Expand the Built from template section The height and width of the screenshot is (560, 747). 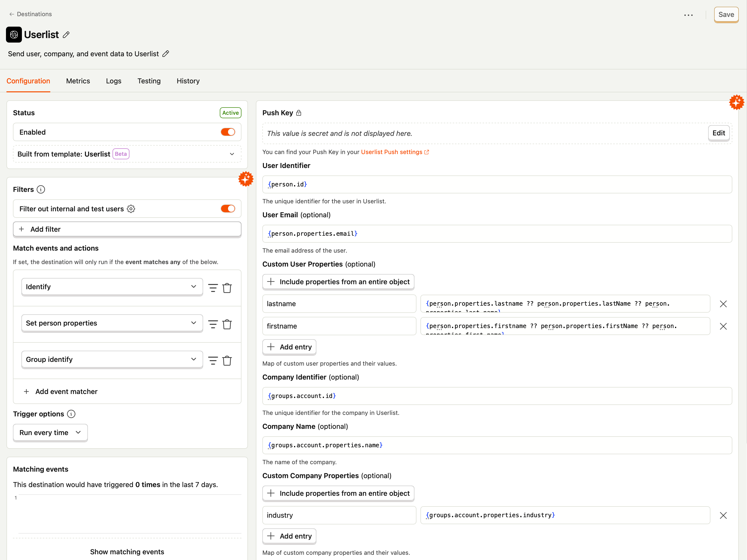pos(232,154)
